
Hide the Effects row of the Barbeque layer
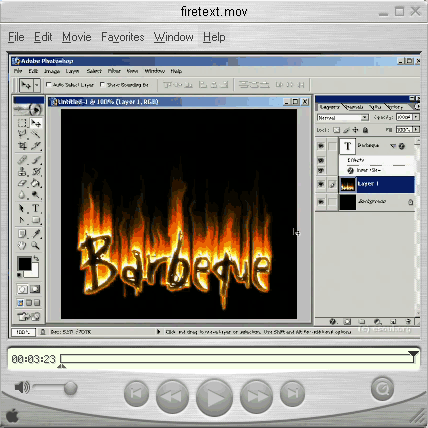pos(321,160)
